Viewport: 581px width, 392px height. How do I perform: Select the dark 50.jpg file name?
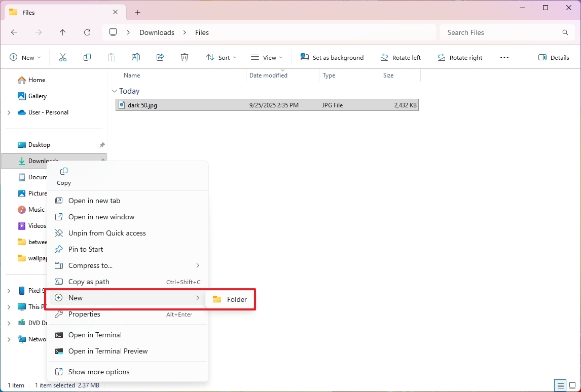(142, 105)
